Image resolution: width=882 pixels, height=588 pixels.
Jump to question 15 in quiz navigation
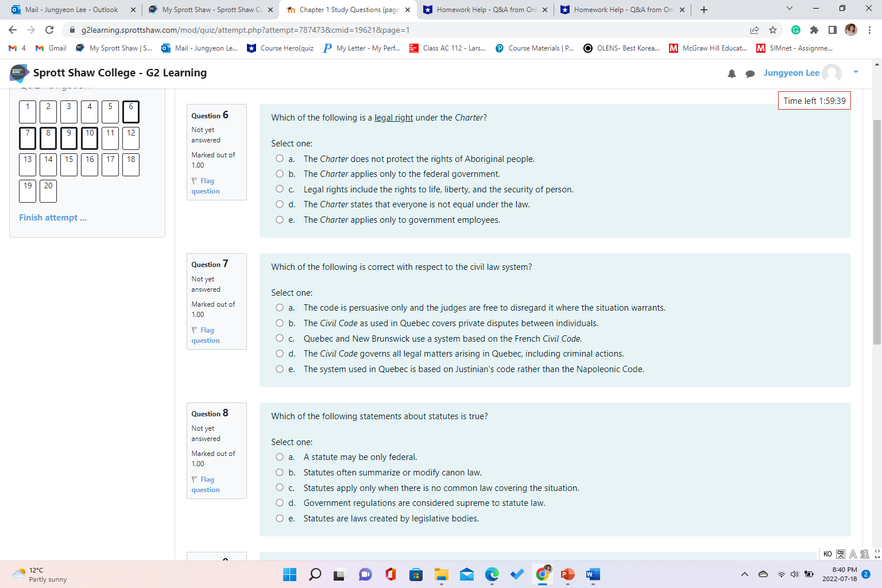(x=69, y=164)
